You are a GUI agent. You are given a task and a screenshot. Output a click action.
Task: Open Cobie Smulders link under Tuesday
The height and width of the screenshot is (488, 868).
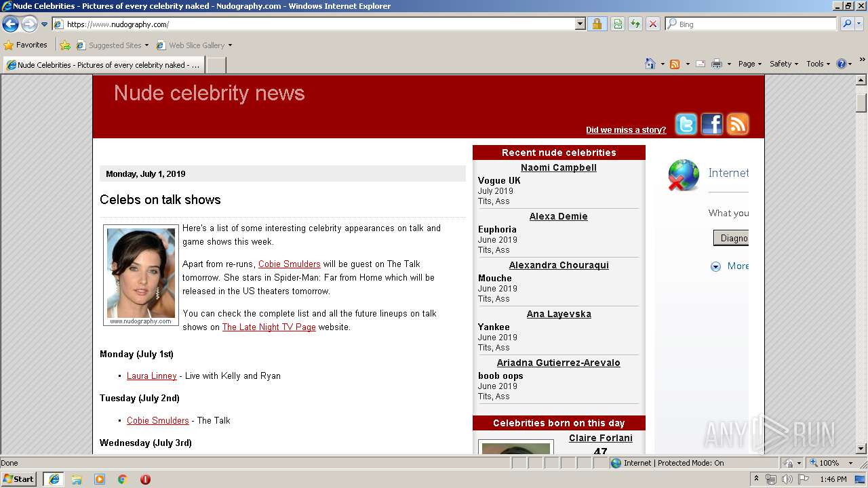coord(158,421)
